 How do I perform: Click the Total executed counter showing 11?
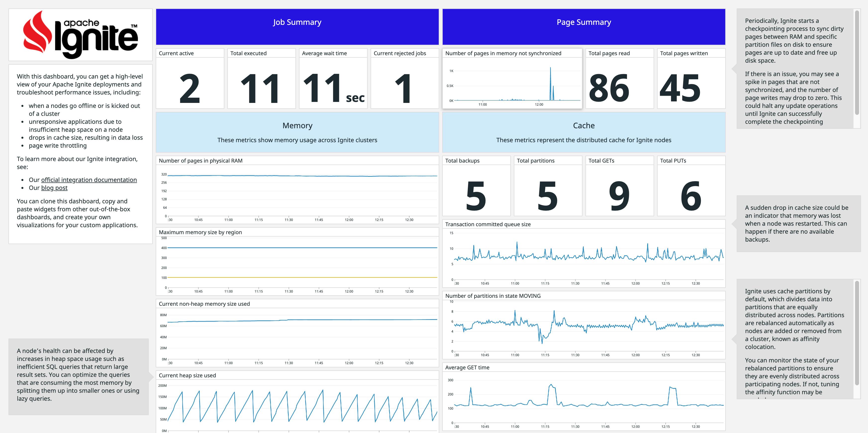tap(261, 81)
